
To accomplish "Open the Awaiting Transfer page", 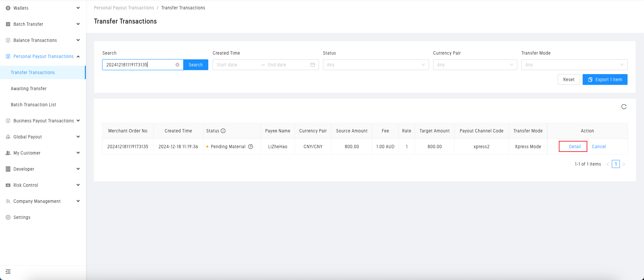I will tap(29, 89).
